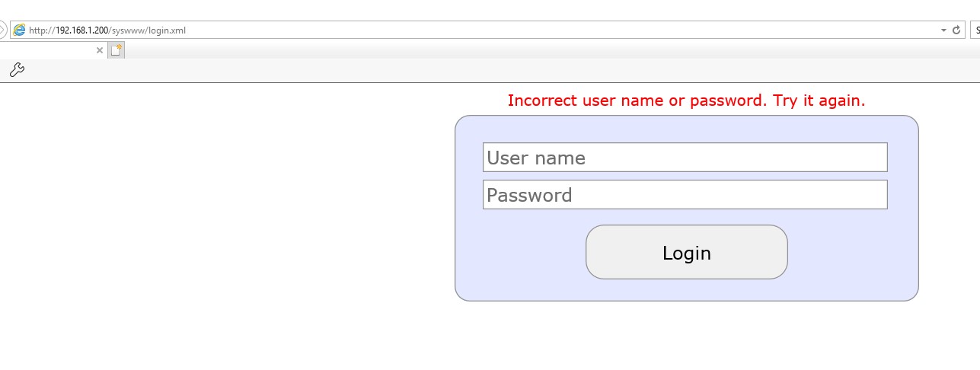The width and height of the screenshot is (980, 370).
Task: Focus the User name field
Action: click(x=685, y=158)
